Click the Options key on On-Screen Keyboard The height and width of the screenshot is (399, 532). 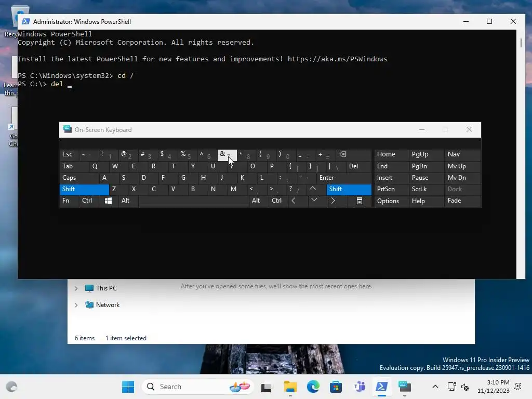pyautogui.click(x=391, y=201)
